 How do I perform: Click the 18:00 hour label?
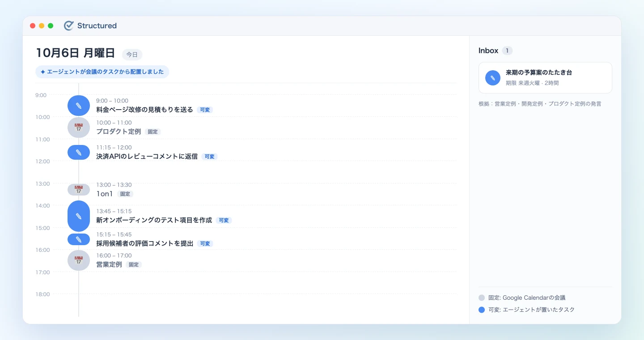point(42,294)
